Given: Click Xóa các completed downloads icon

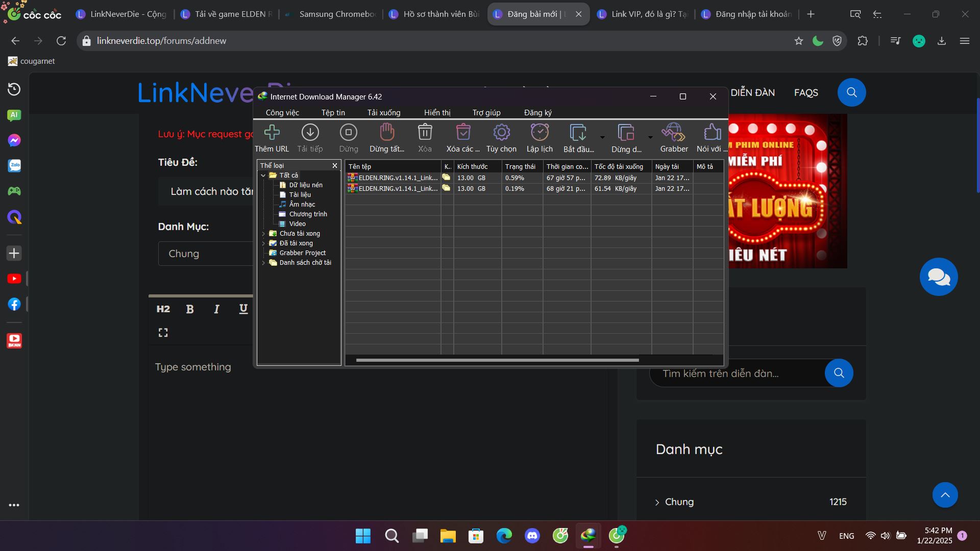Looking at the screenshot, I should [463, 133].
